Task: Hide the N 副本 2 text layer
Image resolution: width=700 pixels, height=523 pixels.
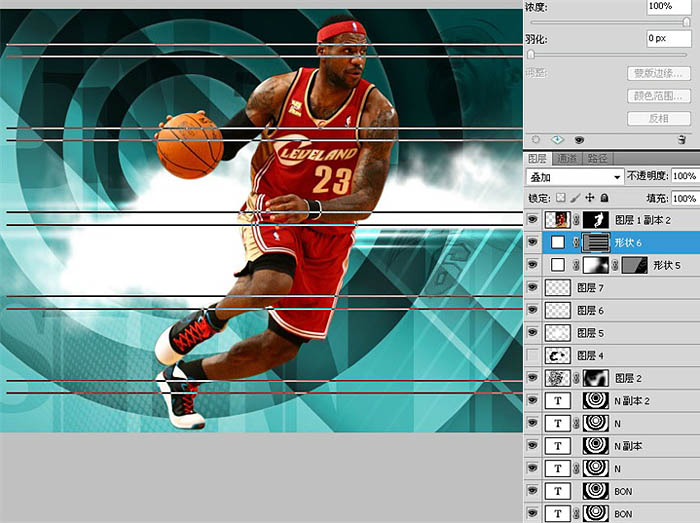Action: [532, 400]
